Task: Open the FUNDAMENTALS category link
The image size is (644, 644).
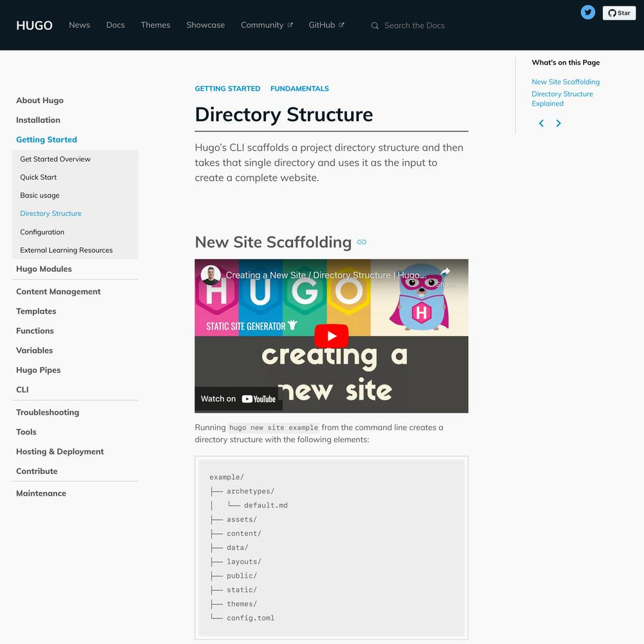Action: (299, 89)
